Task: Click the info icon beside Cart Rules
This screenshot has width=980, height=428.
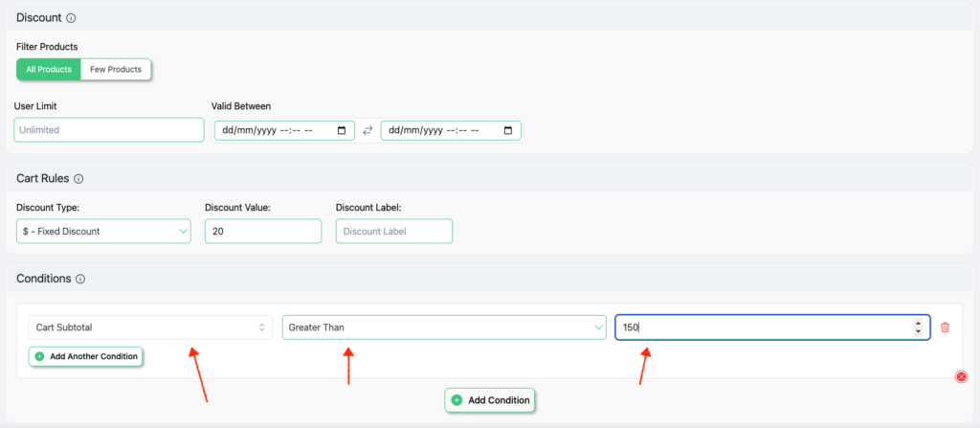Action: 78,179
